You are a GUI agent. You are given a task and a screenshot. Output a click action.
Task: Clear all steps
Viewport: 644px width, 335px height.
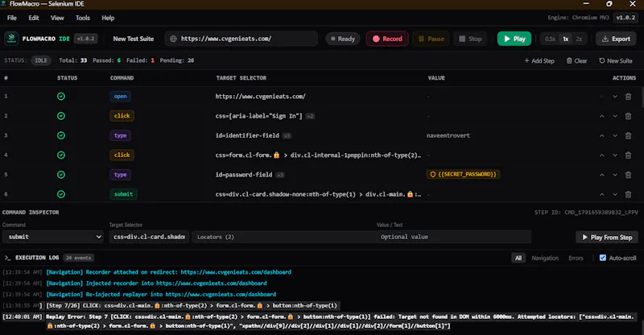(576, 61)
